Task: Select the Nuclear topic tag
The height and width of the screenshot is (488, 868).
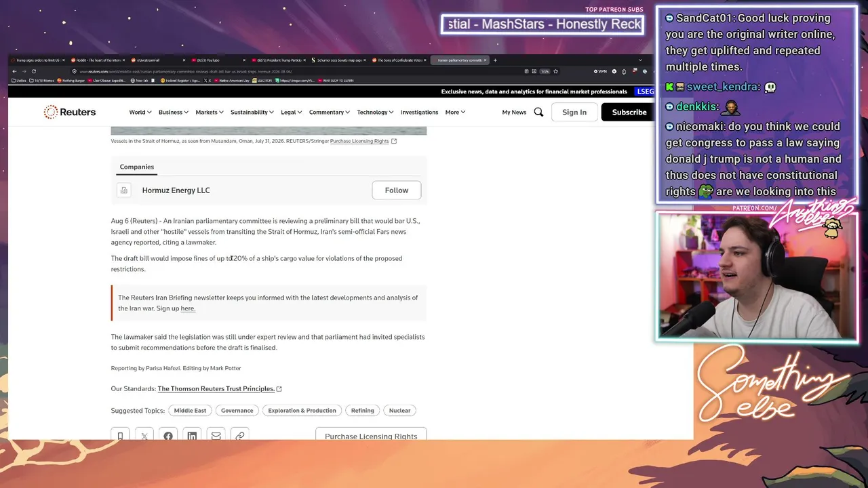Action: [399, 410]
